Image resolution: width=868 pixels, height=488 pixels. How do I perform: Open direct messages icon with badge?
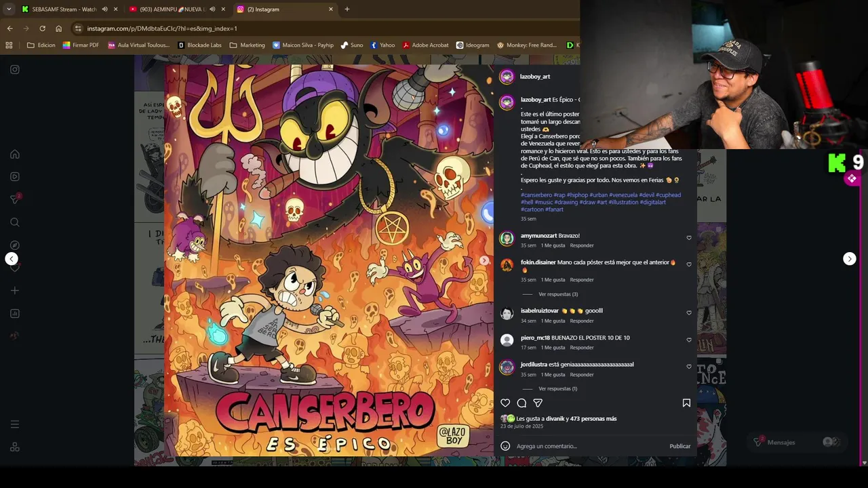[x=14, y=199]
